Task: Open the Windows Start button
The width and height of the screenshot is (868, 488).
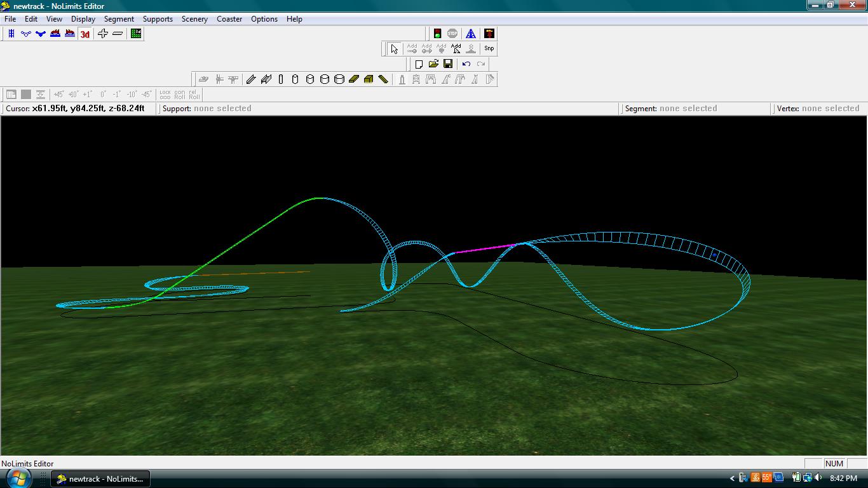Action: tap(18, 478)
